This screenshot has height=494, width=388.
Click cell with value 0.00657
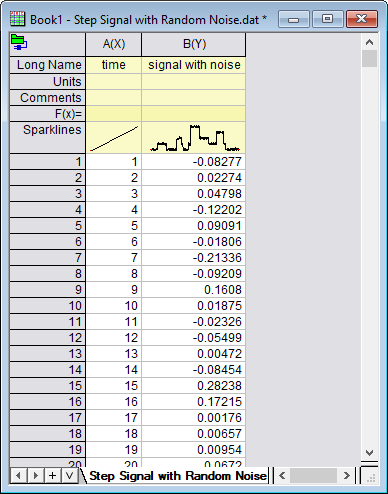point(194,434)
